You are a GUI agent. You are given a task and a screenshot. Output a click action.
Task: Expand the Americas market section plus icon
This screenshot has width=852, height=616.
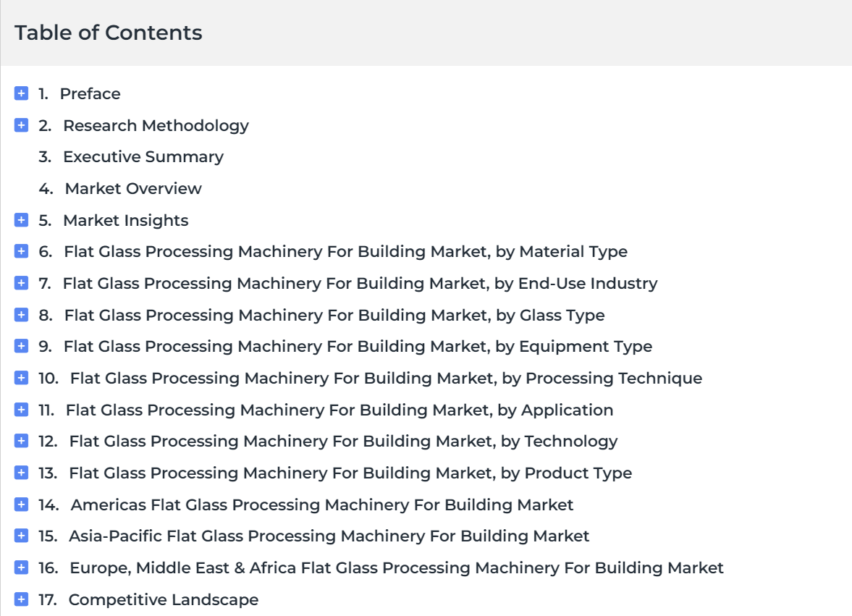(21, 504)
